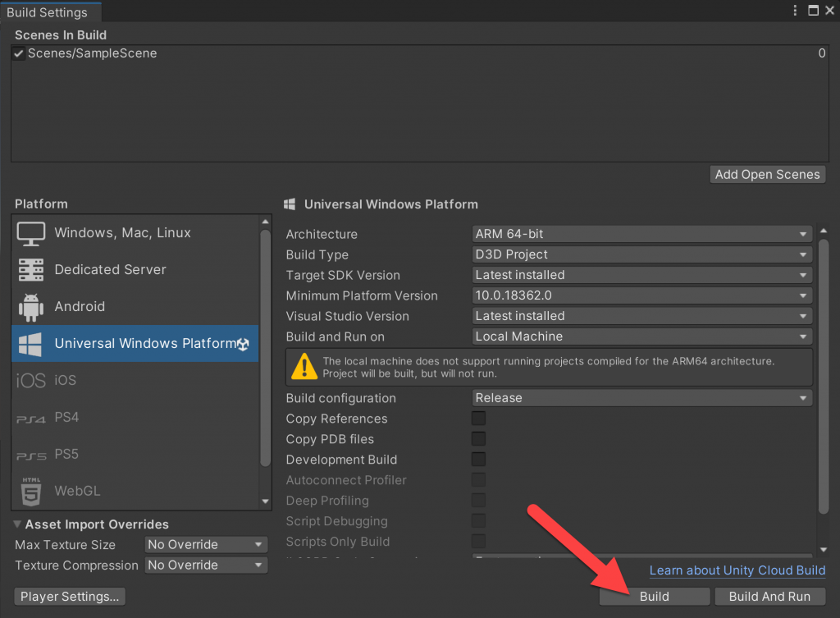Click the Build button

pos(655,597)
